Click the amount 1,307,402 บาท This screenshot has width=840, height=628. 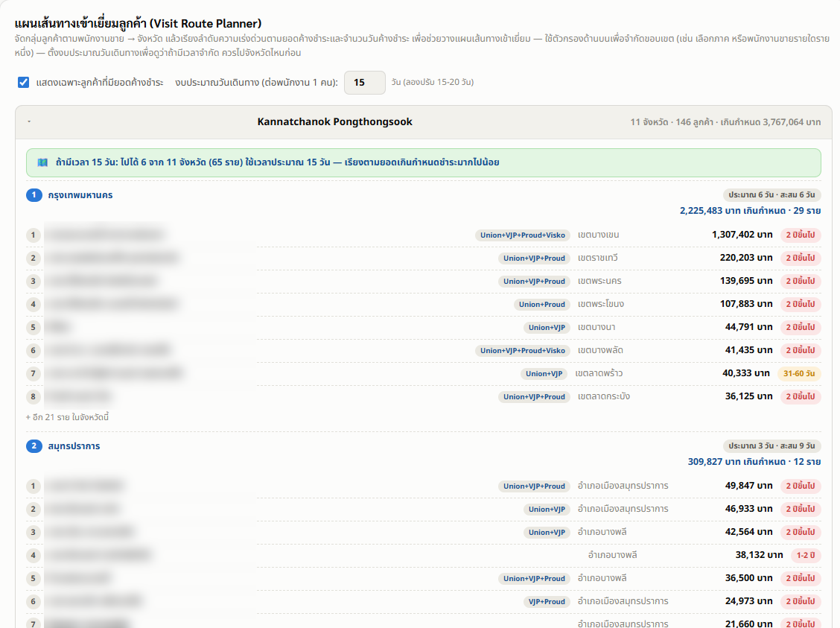742,235
